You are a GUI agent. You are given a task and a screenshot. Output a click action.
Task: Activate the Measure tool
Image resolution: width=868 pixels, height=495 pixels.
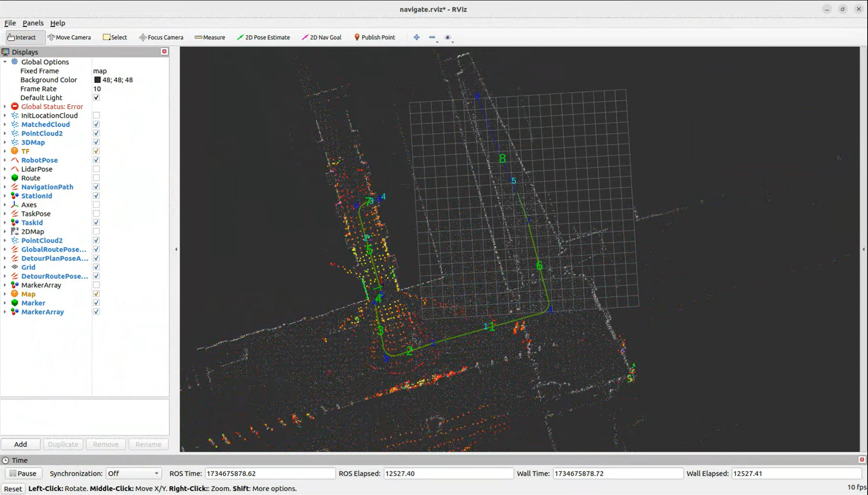[210, 37]
